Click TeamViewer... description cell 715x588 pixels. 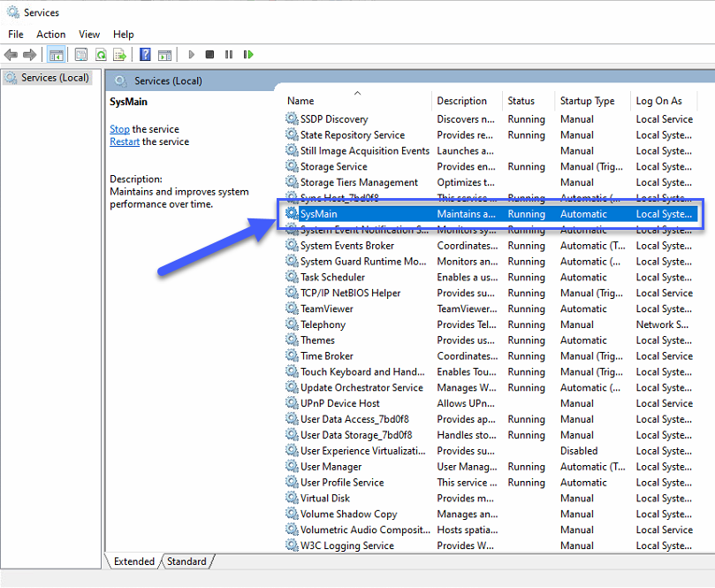coord(467,309)
